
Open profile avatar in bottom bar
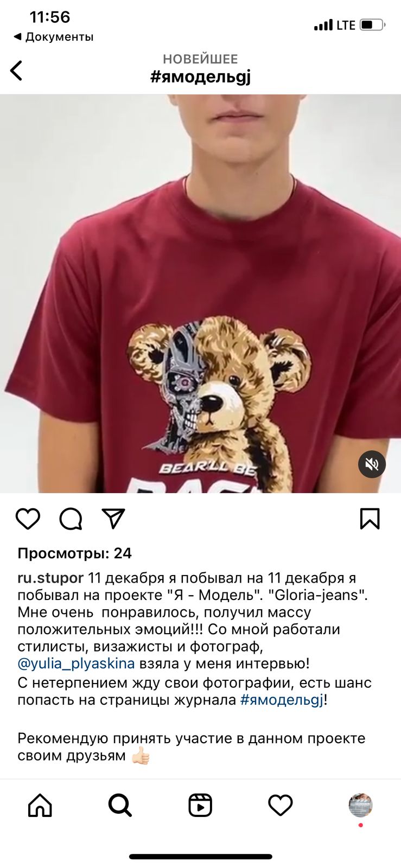pyautogui.click(x=360, y=805)
